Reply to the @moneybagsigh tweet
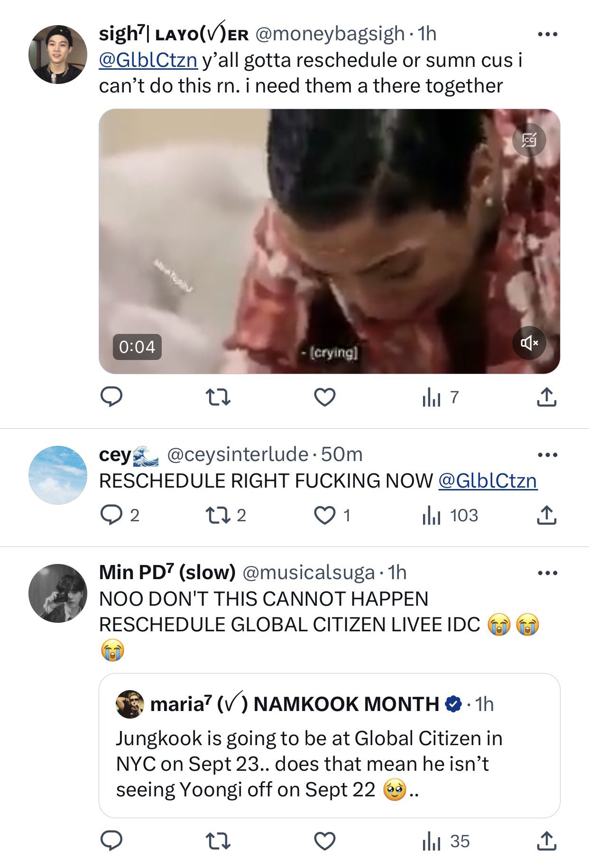This screenshot has width=589, height=868. coord(111,397)
